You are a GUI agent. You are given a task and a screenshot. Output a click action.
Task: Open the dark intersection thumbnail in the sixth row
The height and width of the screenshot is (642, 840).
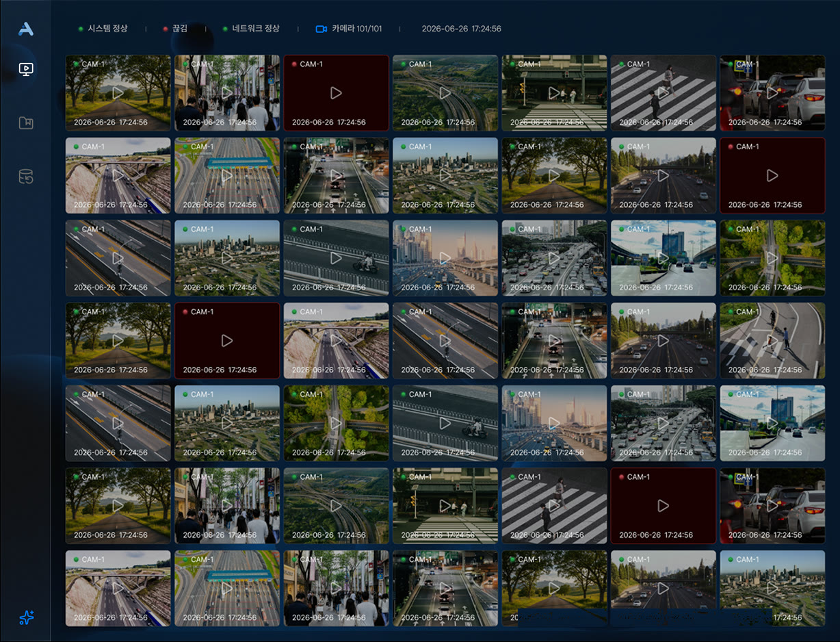coord(445,506)
